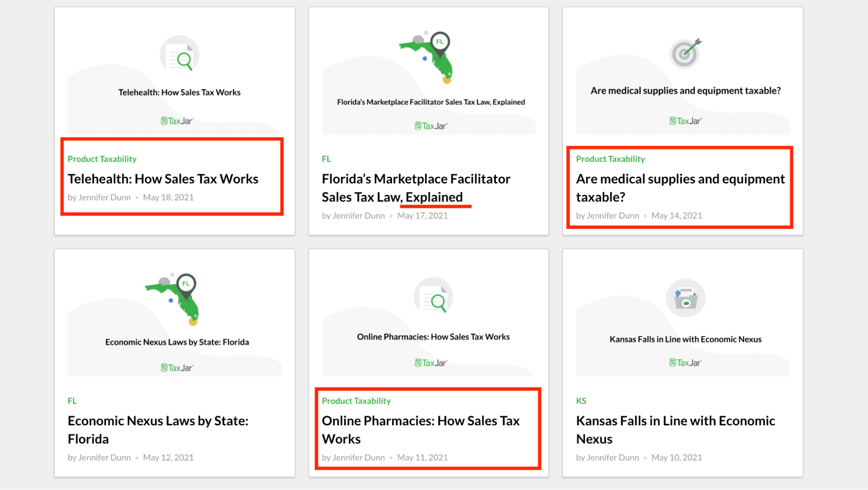
Task: Click the 'May 18, 2021' date text
Action: 168,197
